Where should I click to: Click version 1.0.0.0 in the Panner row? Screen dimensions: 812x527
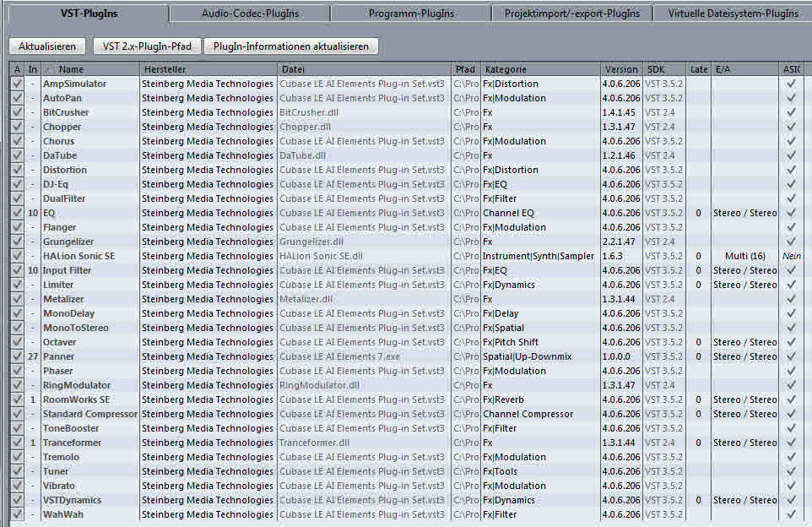[x=616, y=356]
